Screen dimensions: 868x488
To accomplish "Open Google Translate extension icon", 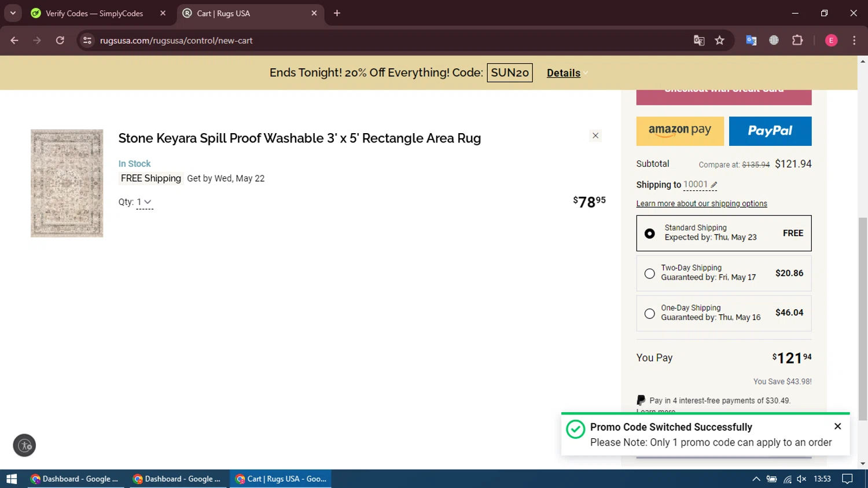I will click(x=751, y=41).
